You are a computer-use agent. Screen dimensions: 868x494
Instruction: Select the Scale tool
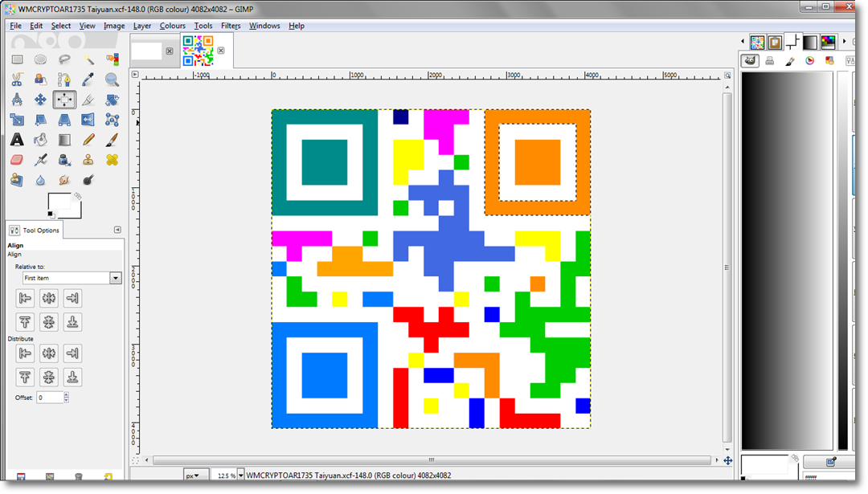[x=17, y=120]
